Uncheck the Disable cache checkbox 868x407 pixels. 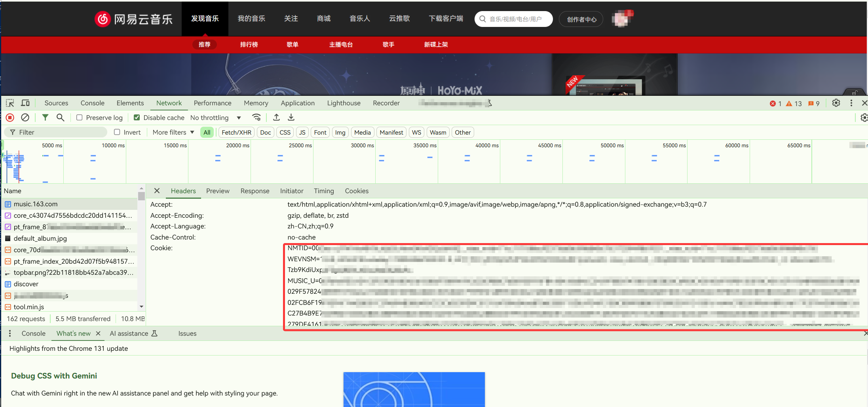point(137,118)
